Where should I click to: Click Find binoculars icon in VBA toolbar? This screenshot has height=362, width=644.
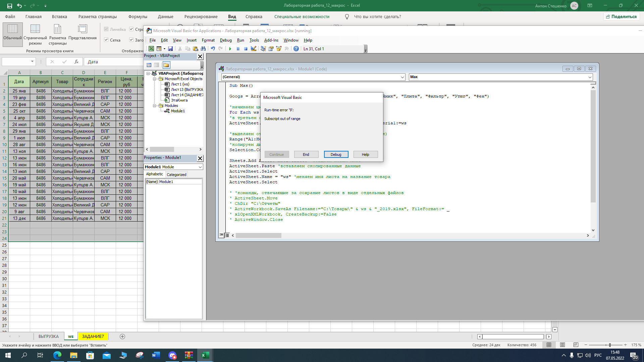click(x=203, y=49)
